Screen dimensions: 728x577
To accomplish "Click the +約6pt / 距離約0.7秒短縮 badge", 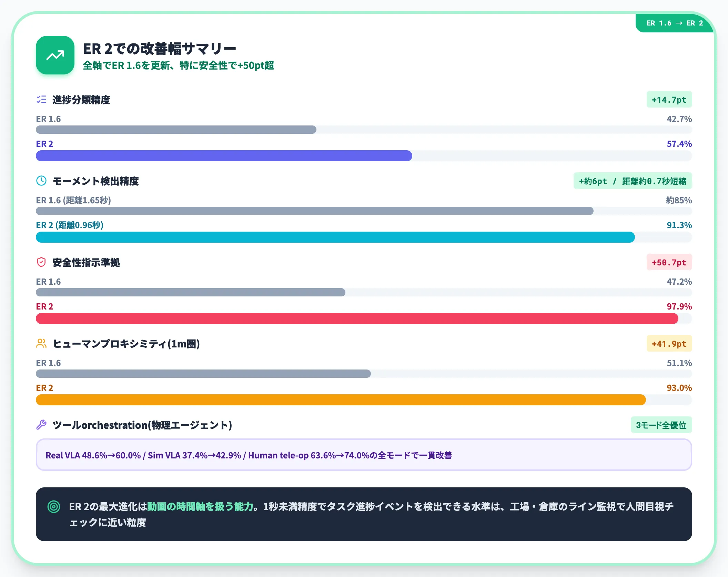I will pyautogui.click(x=633, y=181).
